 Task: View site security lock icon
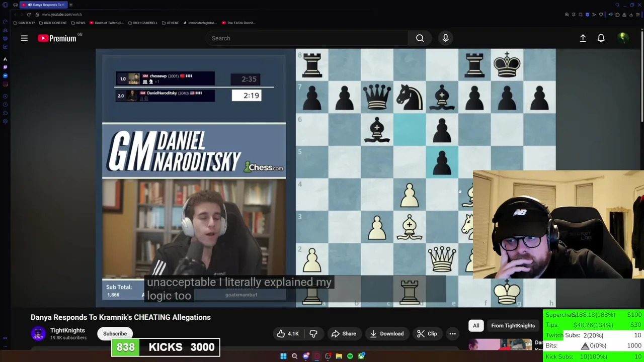[37, 15]
